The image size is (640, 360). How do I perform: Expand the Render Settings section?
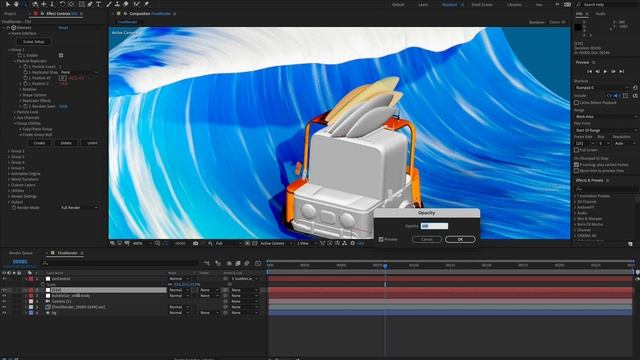(9, 196)
